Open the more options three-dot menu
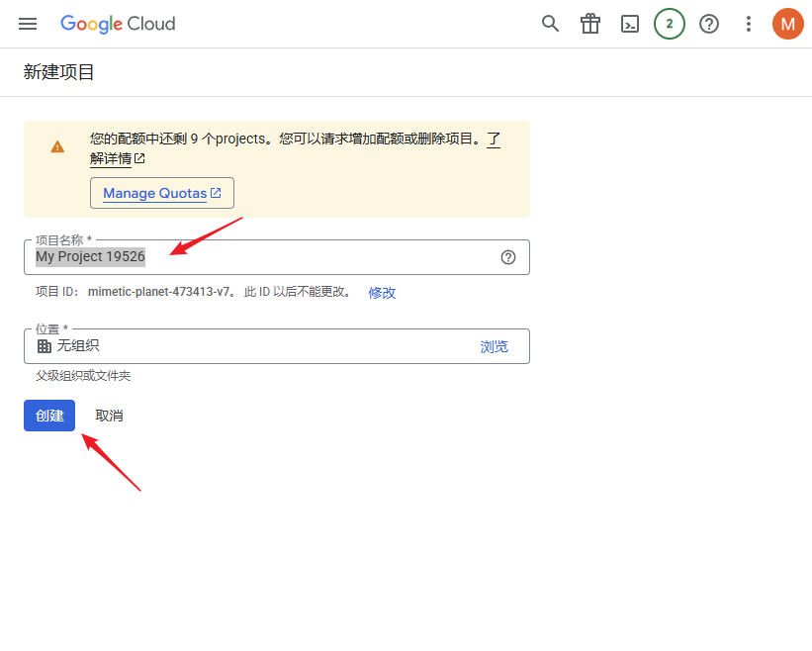The width and height of the screenshot is (812, 651). 749,24
